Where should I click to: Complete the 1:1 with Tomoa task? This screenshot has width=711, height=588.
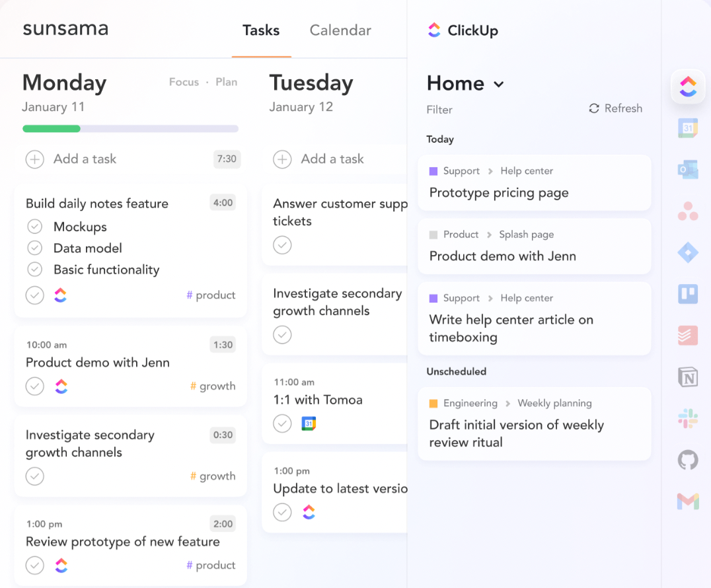(x=282, y=423)
